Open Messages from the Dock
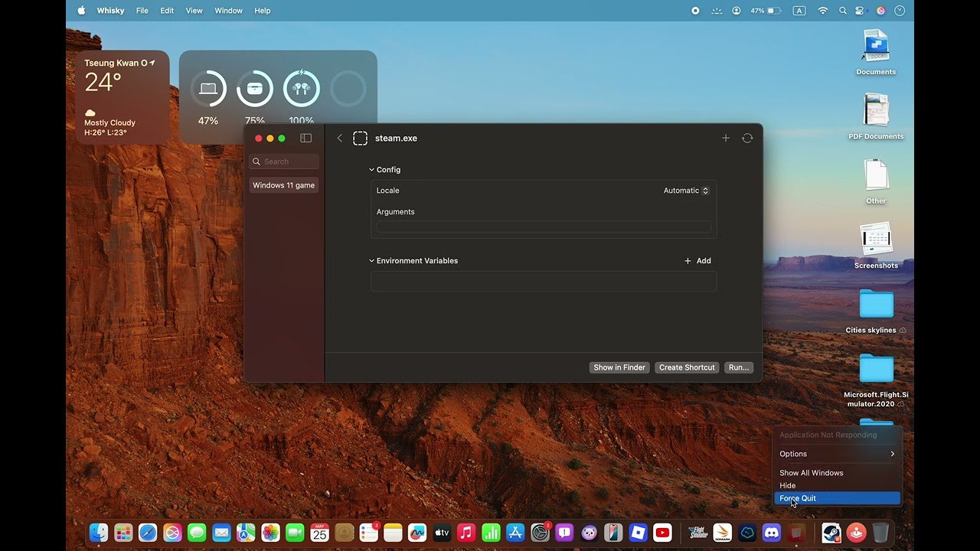This screenshot has height=551, width=980. click(197, 533)
